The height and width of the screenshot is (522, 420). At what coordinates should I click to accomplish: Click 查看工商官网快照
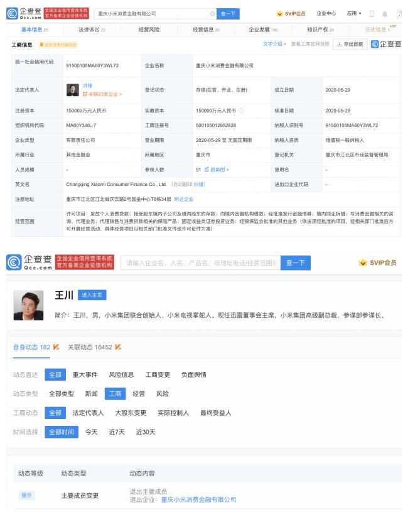click(x=310, y=44)
